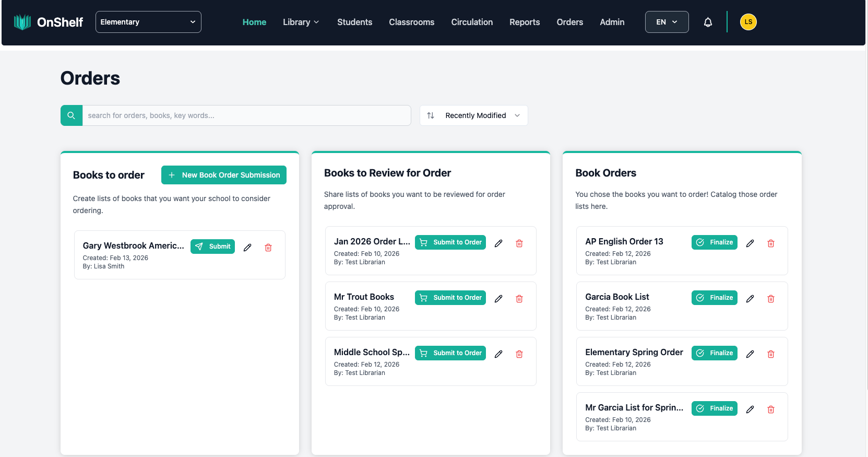Edit the Mr Trout Books list
The width and height of the screenshot is (868, 457).
click(x=498, y=299)
